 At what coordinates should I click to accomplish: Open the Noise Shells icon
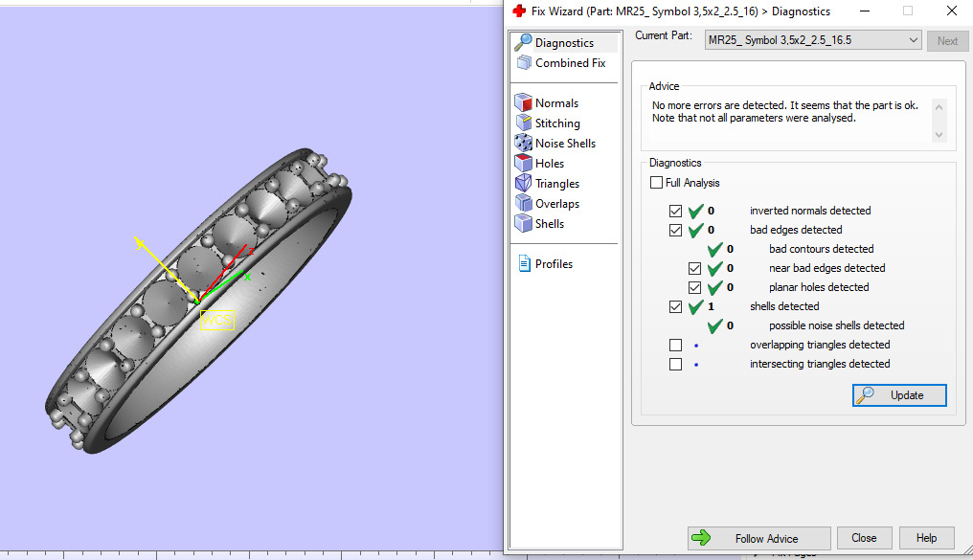coord(524,143)
